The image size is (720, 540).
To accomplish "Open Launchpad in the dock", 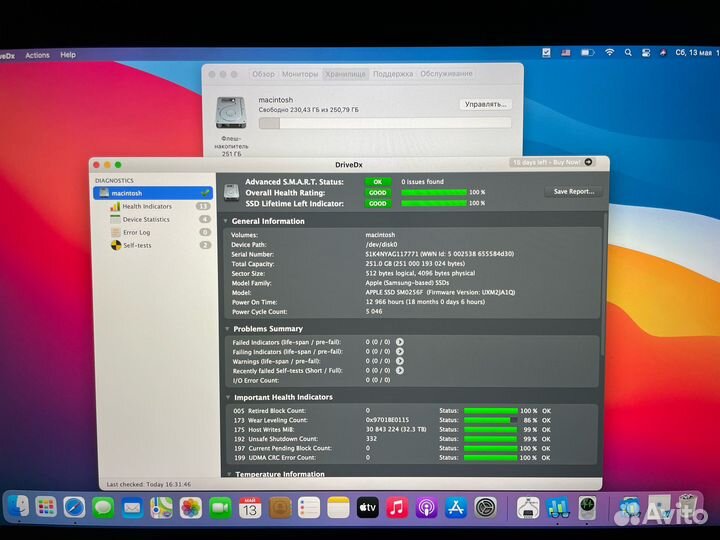I will [x=46, y=507].
